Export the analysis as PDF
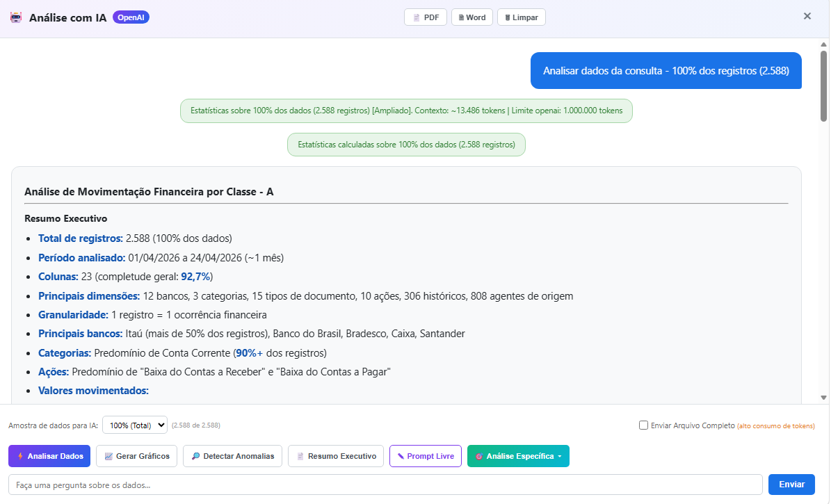The width and height of the screenshot is (831, 504). pyautogui.click(x=426, y=17)
